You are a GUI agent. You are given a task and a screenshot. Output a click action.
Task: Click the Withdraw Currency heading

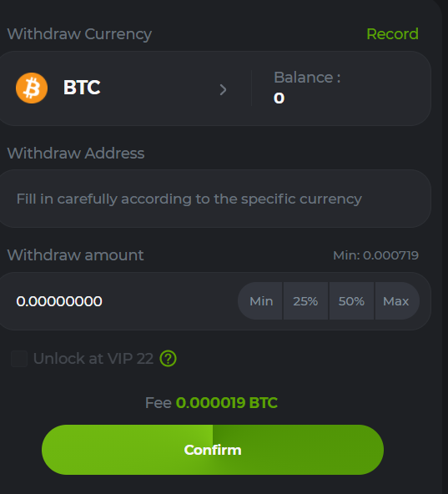[x=79, y=34]
